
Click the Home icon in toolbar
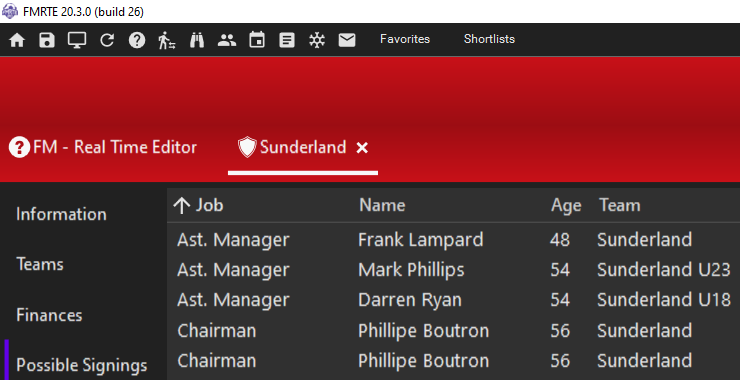pos(17,40)
